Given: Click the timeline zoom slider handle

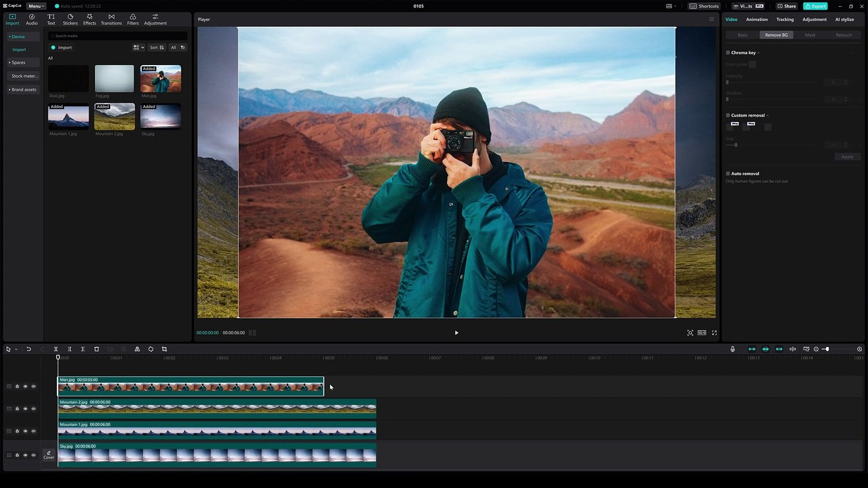Looking at the screenshot, I should pos(826,349).
